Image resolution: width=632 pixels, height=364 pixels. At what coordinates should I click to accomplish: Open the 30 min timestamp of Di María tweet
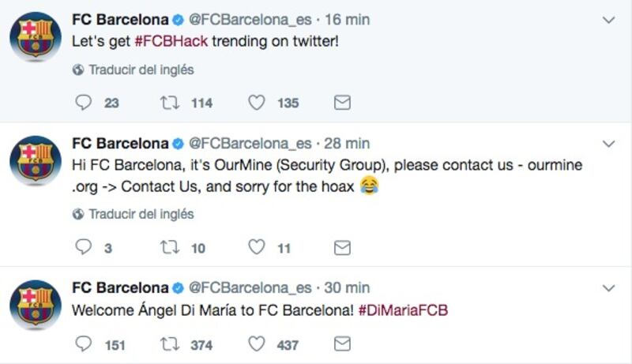pyautogui.click(x=347, y=287)
